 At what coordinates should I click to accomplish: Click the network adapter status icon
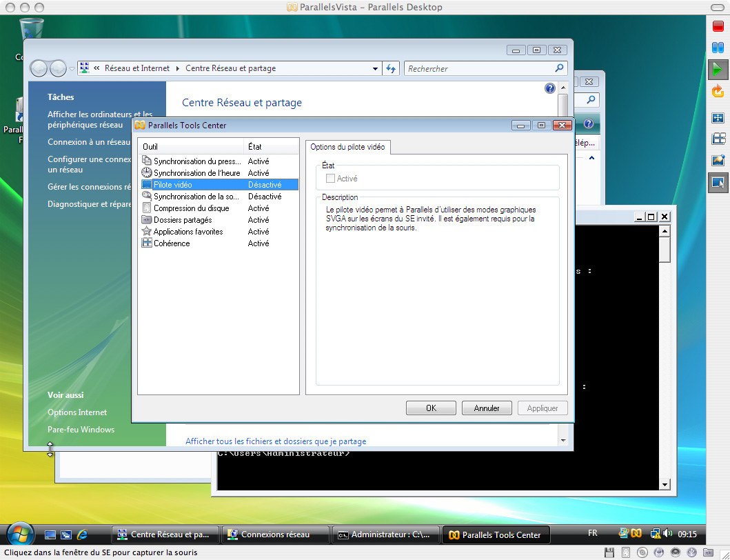[659, 552]
